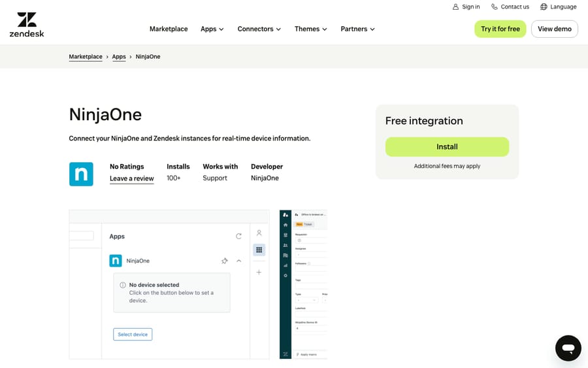Click the NinjaOne page heading
The width and height of the screenshot is (588, 368).
pos(105,114)
